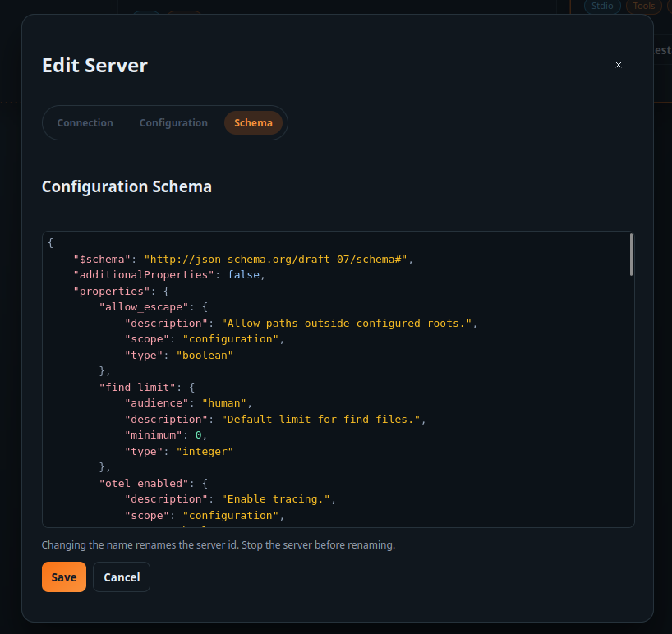Viewport: 672px width, 634px height.
Task: Select the active Schema tab
Action: 253,122
